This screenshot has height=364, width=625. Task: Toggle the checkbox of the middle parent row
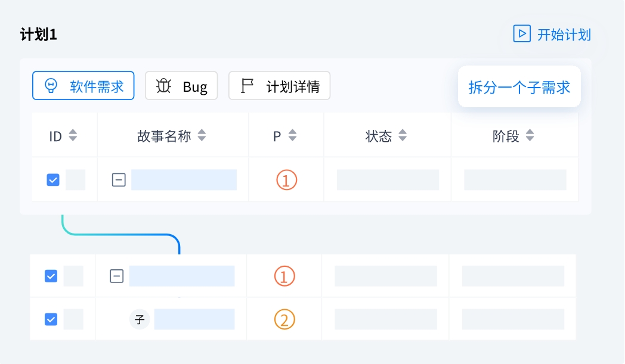pyautogui.click(x=51, y=276)
